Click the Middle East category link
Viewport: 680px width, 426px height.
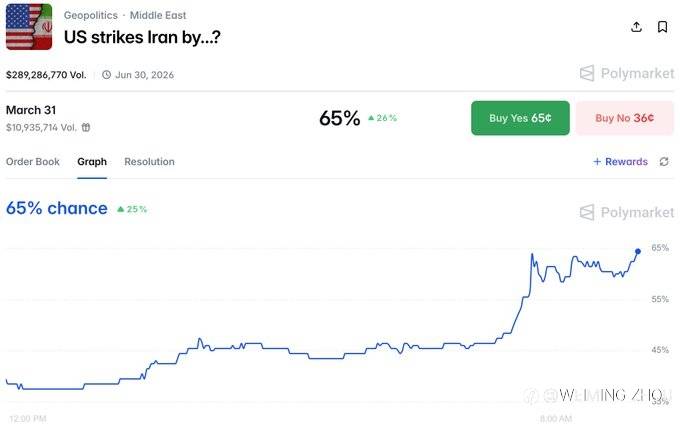pos(158,15)
